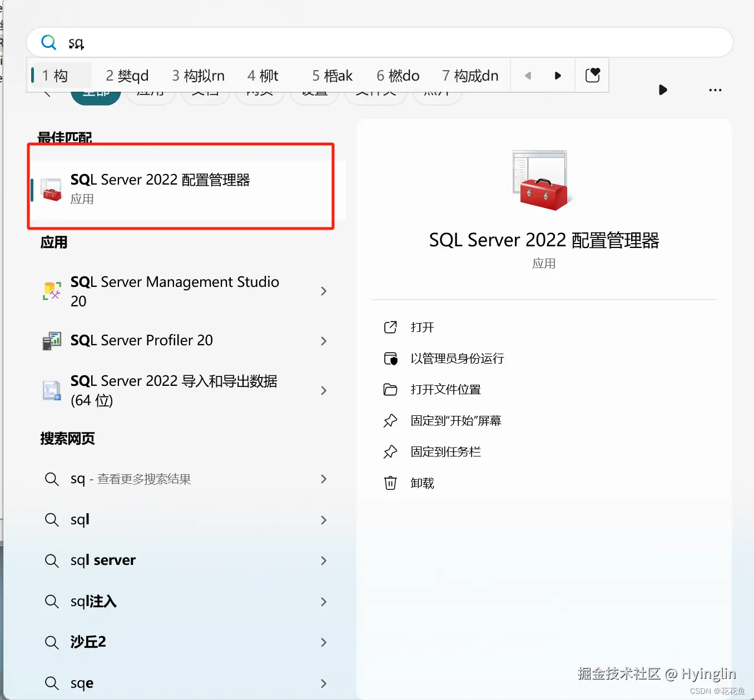The width and height of the screenshot is (754, 700).
Task: Expand SQL Server Management Studio 20 chevron
Action: pyautogui.click(x=324, y=291)
